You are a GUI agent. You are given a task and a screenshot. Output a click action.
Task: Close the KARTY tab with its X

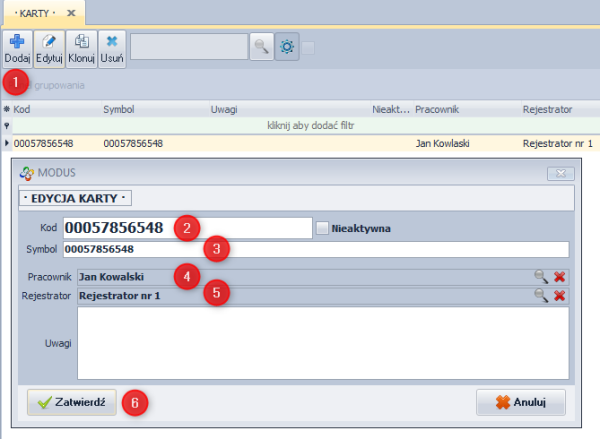click(71, 13)
